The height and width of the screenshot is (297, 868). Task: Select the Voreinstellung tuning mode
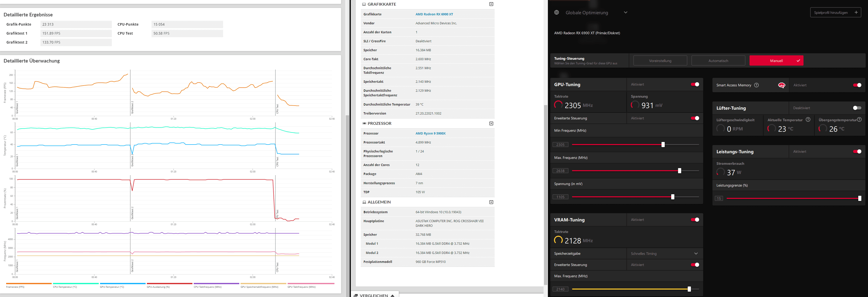coord(660,61)
